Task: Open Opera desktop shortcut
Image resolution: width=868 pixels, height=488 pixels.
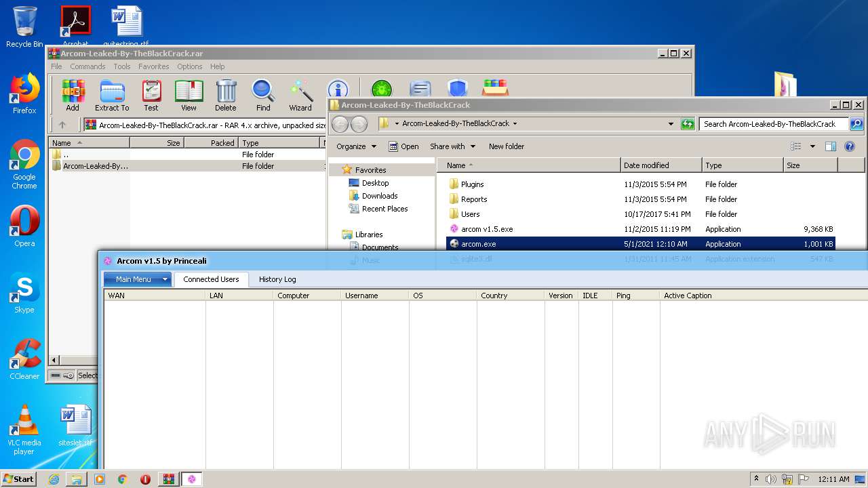Action: [24, 227]
